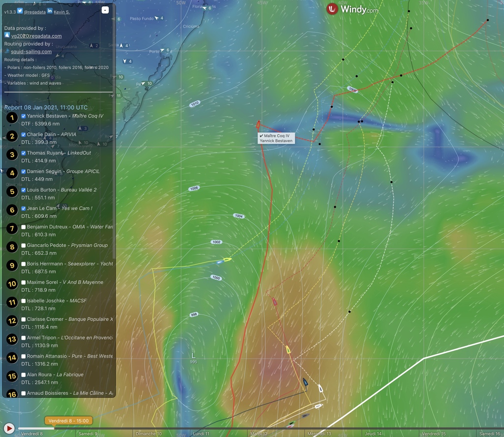This screenshot has height=437, width=504.
Task: Open the Windy.com logo
Action: click(x=352, y=9)
